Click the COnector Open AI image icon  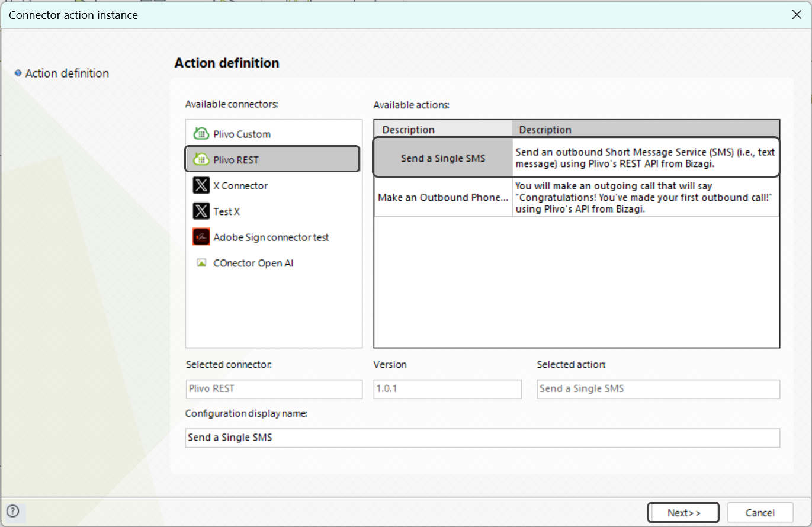pos(201,262)
